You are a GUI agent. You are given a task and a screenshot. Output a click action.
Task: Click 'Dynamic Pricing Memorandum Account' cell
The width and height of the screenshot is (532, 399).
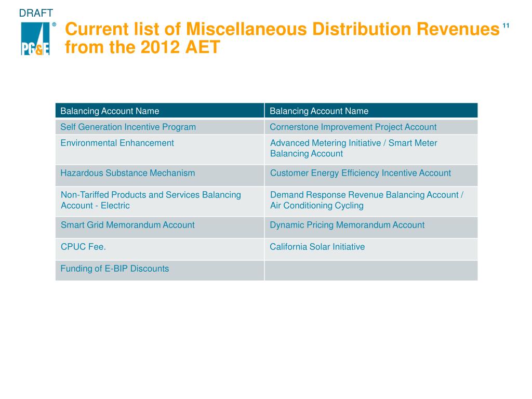point(371,228)
